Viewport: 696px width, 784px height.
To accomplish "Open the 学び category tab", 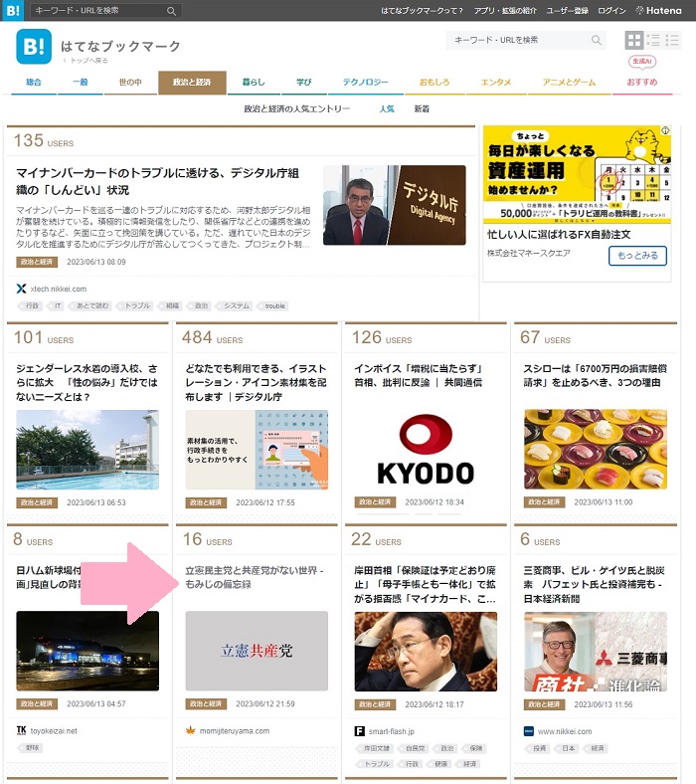I will (304, 82).
